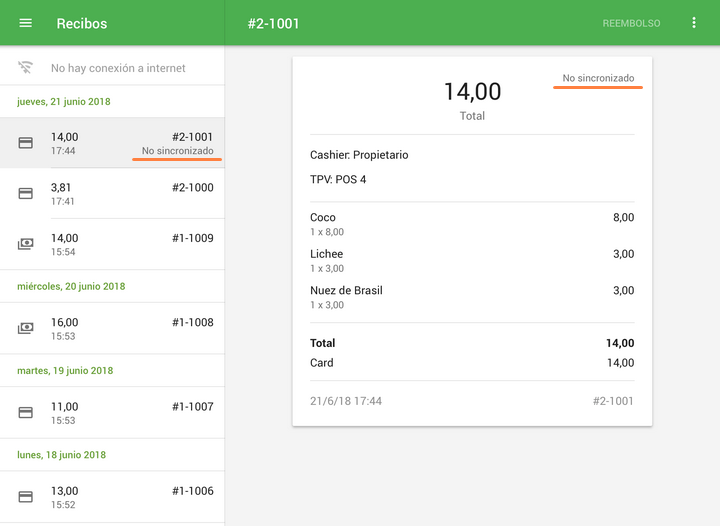
Task: Click card icon of receipt #1-1006
Action: pos(26,496)
